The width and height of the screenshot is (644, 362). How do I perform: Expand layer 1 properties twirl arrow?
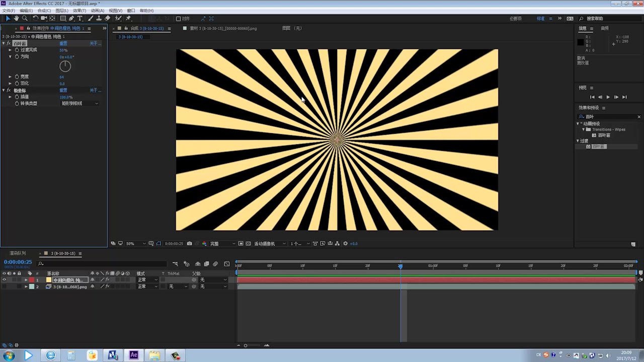point(26,280)
